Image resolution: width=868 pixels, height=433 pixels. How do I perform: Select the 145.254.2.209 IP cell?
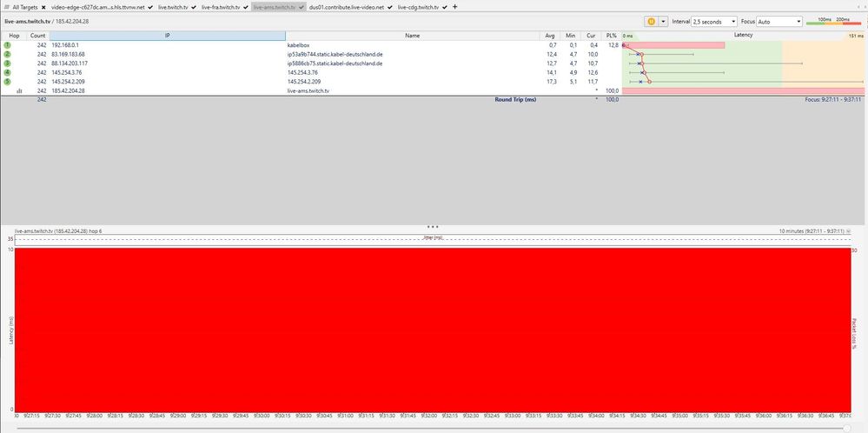[167, 82]
